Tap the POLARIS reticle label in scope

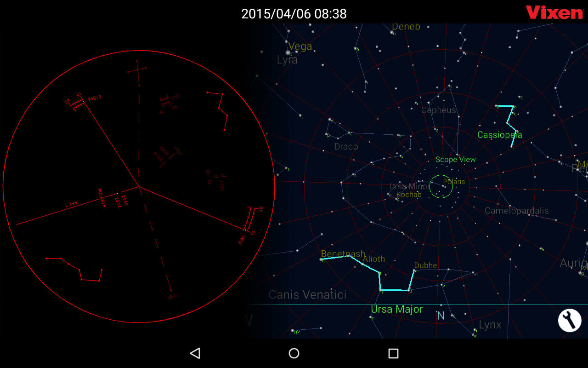tap(102, 198)
